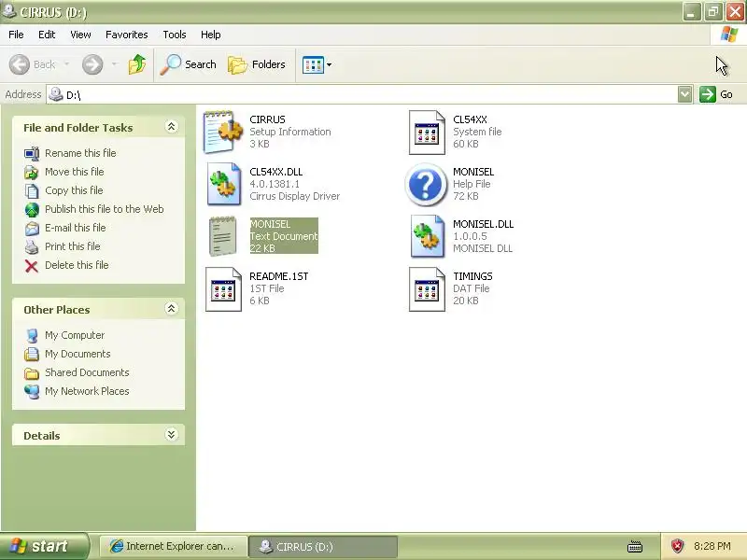The width and height of the screenshot is (747, 560).
Task: Click the CIRRUS (D:) taskbar button
Action: pos(323,546)
